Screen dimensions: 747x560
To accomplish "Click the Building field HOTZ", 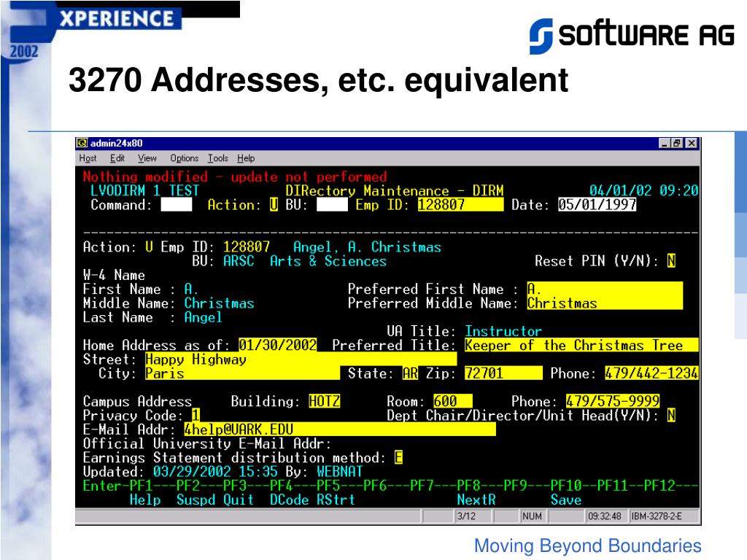I will pos(325,401).
